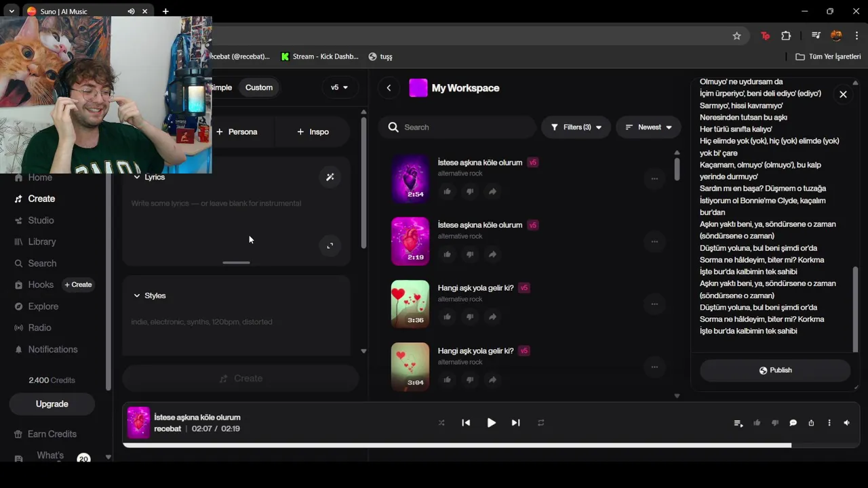Screen dimensions: 868x488
Task: Click the My Workspace purple color icon
Action: coord(418,88)
